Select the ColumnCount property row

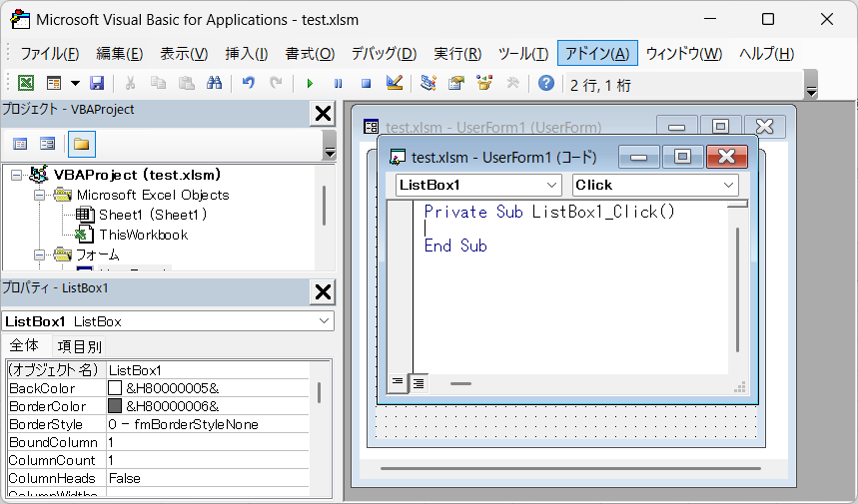(158, 460)
